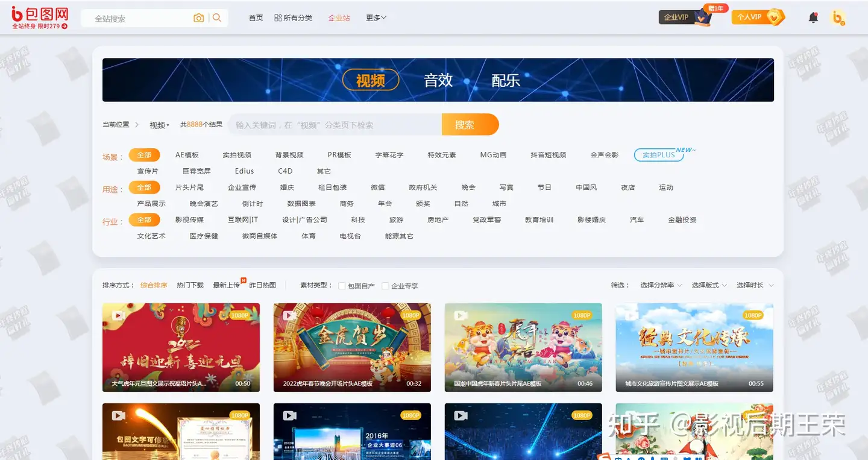Viewport: 868px width, 460px height.
Task: Open the 城市文化旅游宣传片 thumbnail
Action: 694,347
